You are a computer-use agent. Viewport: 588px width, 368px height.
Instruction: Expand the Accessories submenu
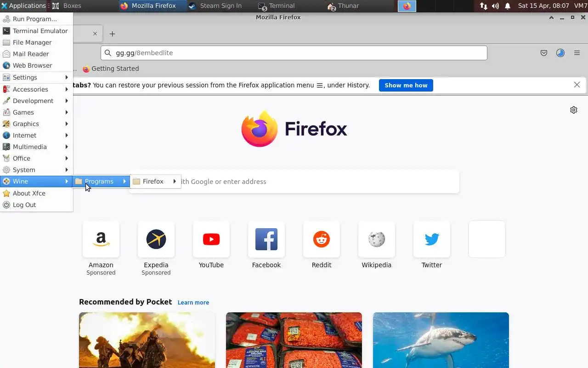pos(36,89)
